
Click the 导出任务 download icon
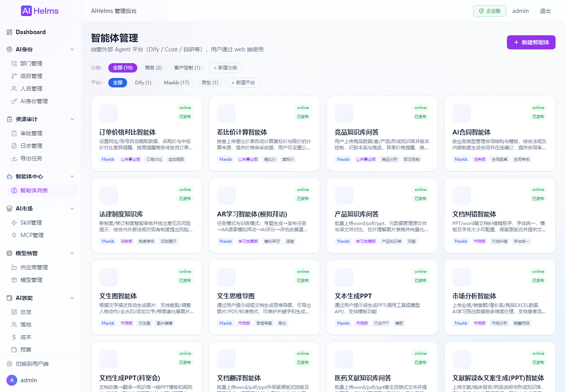pos(14,158)
